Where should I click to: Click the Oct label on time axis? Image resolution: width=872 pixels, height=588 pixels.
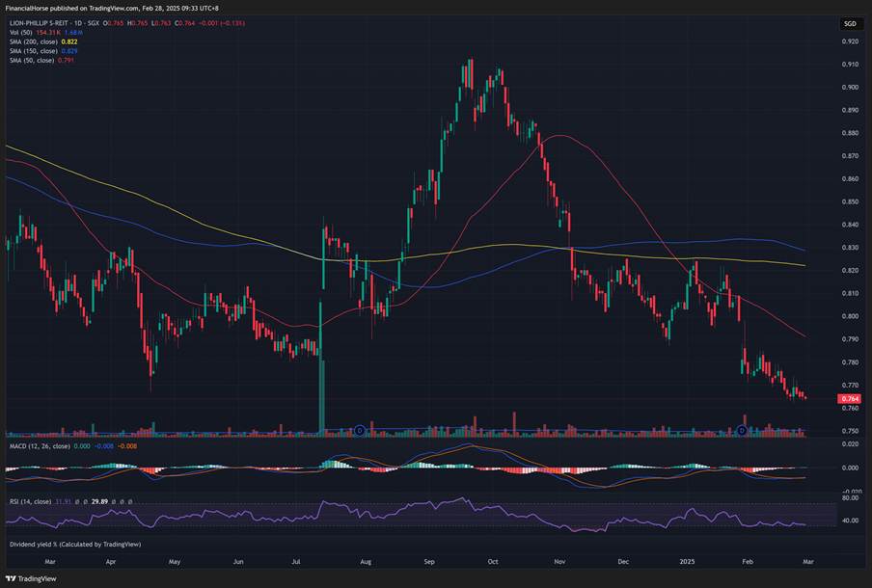tap(494, 560)
